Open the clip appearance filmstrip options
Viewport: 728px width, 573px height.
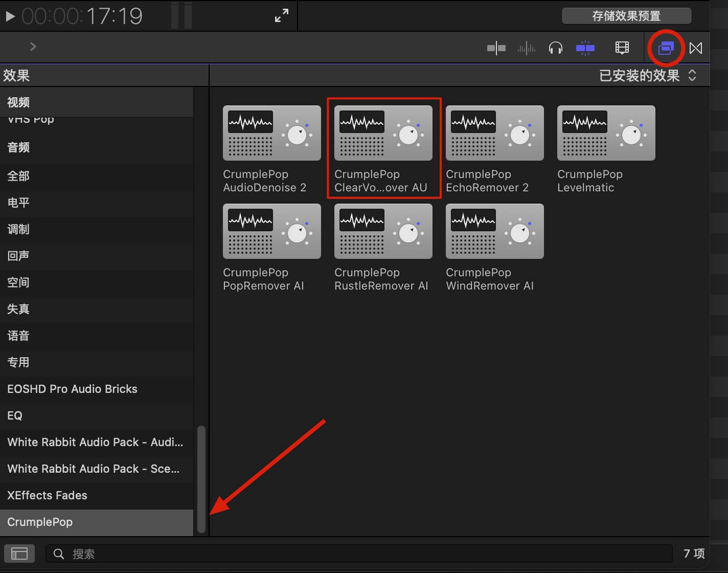(622, 48)
